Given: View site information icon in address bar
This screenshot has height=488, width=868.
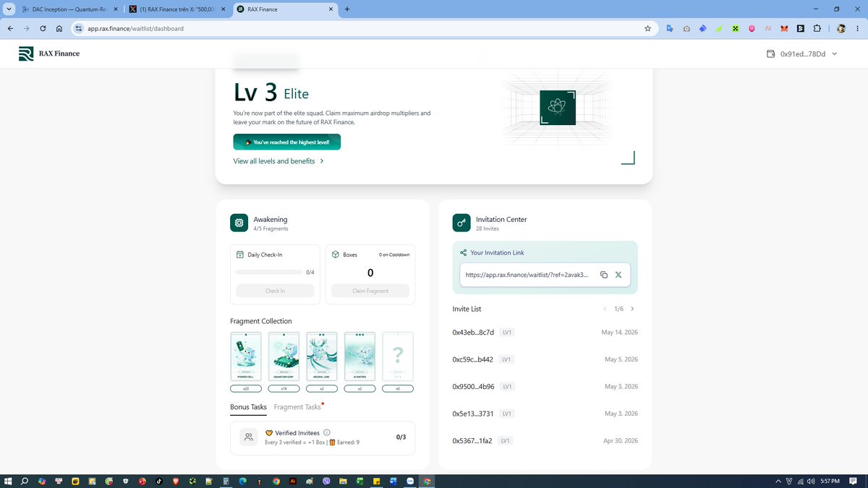Looking at the screenshot, I should click(80, 29).
